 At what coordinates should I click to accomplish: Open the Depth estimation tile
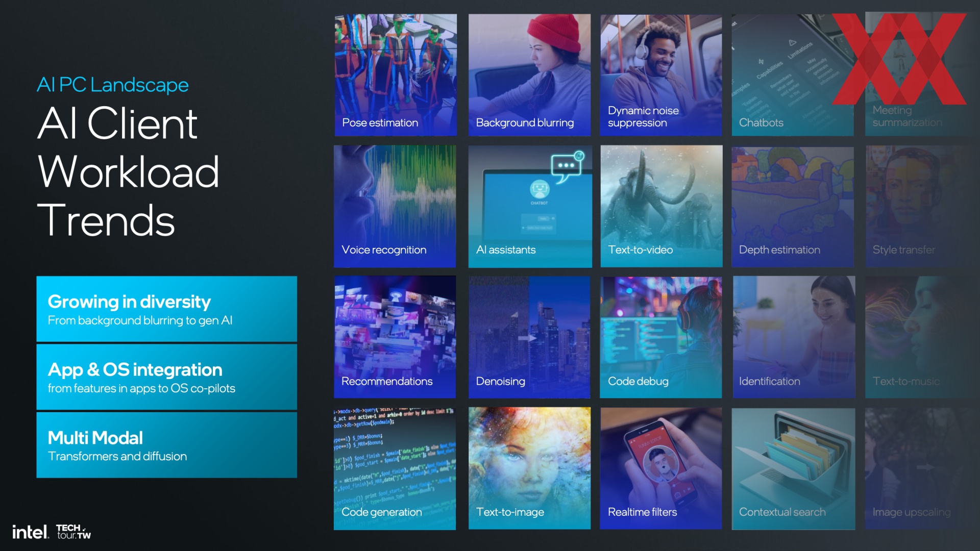793,207
